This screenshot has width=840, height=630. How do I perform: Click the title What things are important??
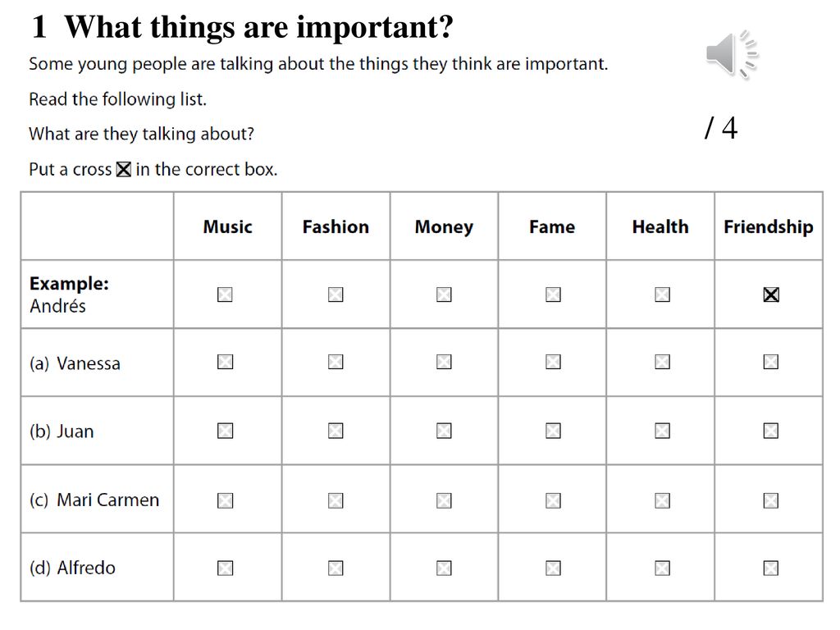[x=258, y=27]
